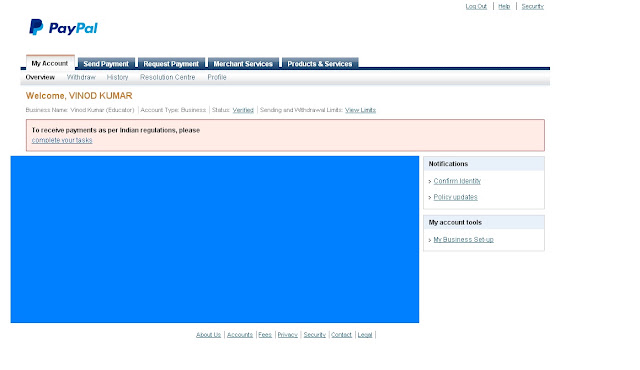Open the Accounts footer link
The height and width of the screenshot is (370, 640).
[240, 335]
